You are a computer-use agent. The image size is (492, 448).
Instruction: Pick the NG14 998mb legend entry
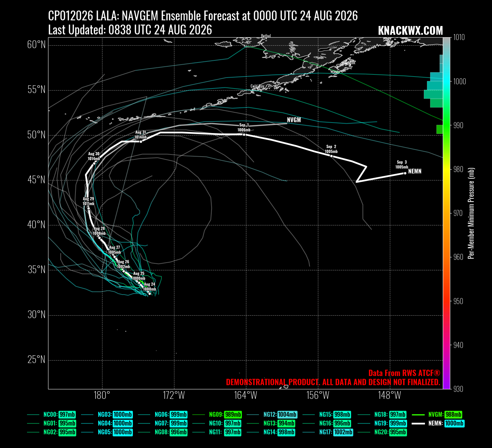point(271,432)
